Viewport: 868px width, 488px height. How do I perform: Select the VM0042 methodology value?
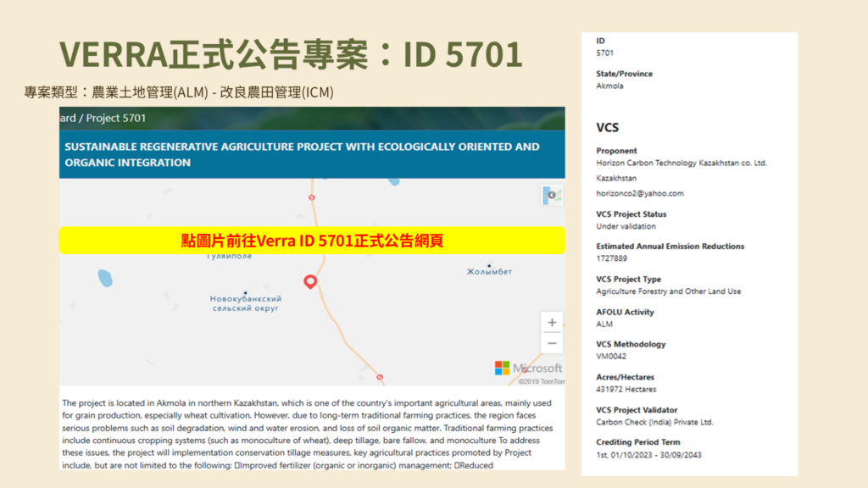coord(613,357)
